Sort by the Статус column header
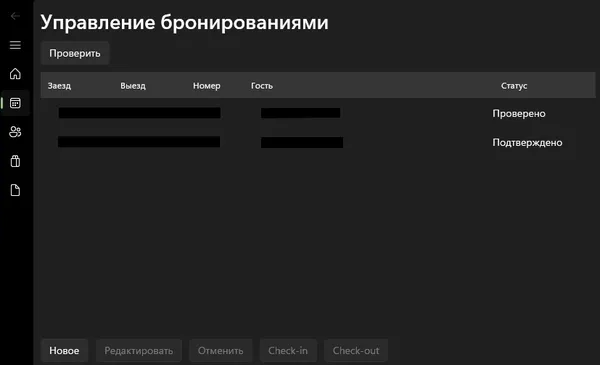Viewport: 600px width, 365px height. point(514,86)
